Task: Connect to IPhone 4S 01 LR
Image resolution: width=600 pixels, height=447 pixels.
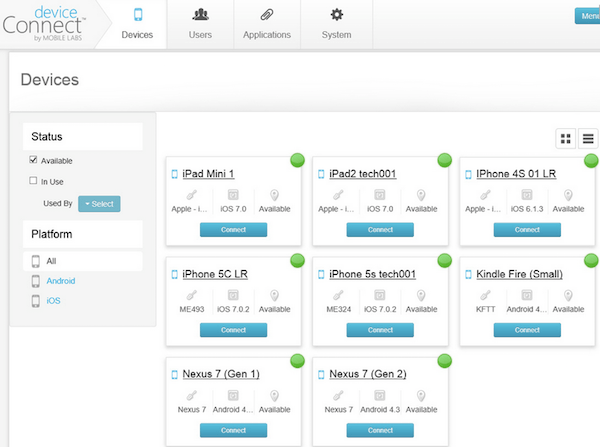Action: [527, 230]
